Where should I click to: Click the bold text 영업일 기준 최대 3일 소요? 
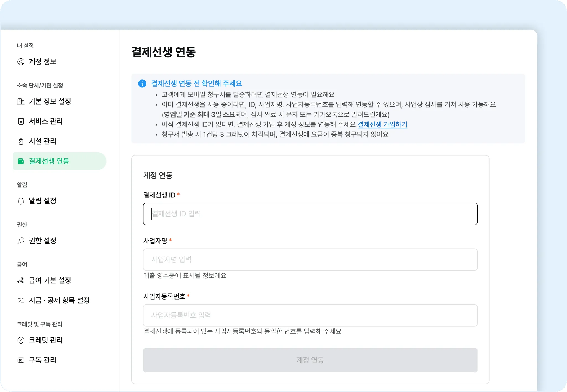(x=199, y=115)
